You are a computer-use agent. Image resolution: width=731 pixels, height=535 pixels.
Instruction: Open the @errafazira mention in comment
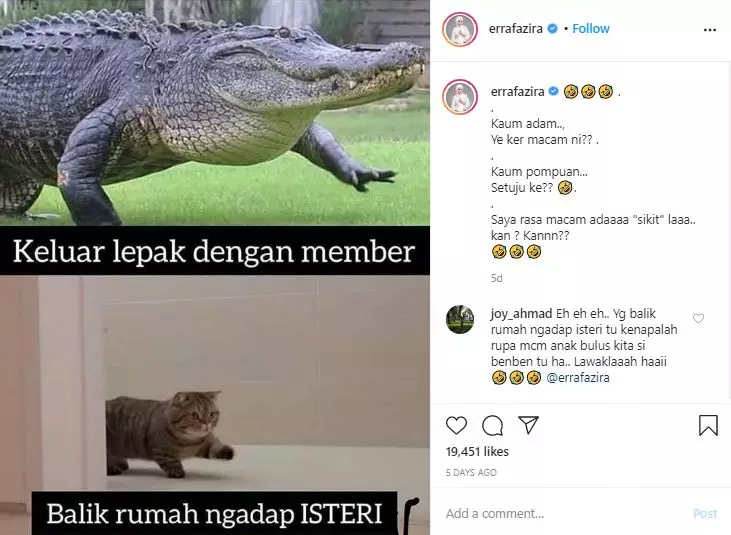pos(578,377)
